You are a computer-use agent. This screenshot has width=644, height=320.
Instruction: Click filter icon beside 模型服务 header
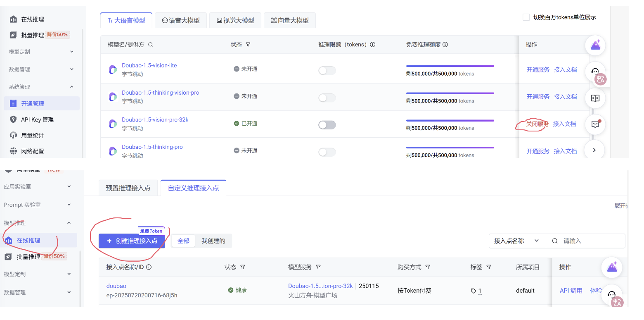click(318, 267)
